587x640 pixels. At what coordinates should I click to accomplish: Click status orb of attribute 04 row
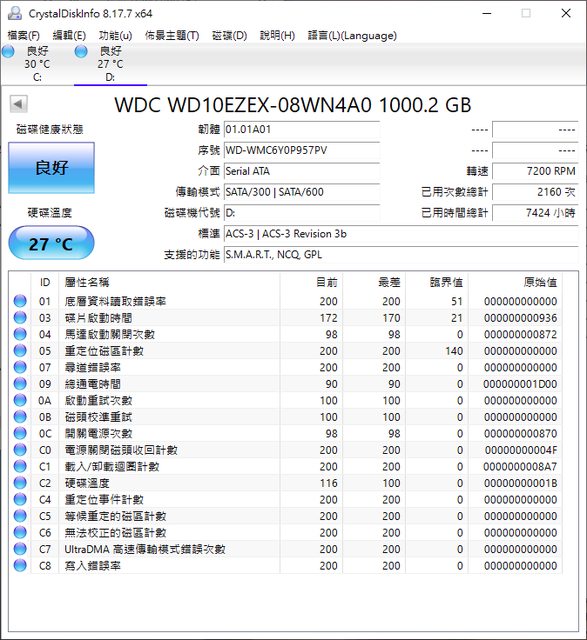[x=20, y=334]
